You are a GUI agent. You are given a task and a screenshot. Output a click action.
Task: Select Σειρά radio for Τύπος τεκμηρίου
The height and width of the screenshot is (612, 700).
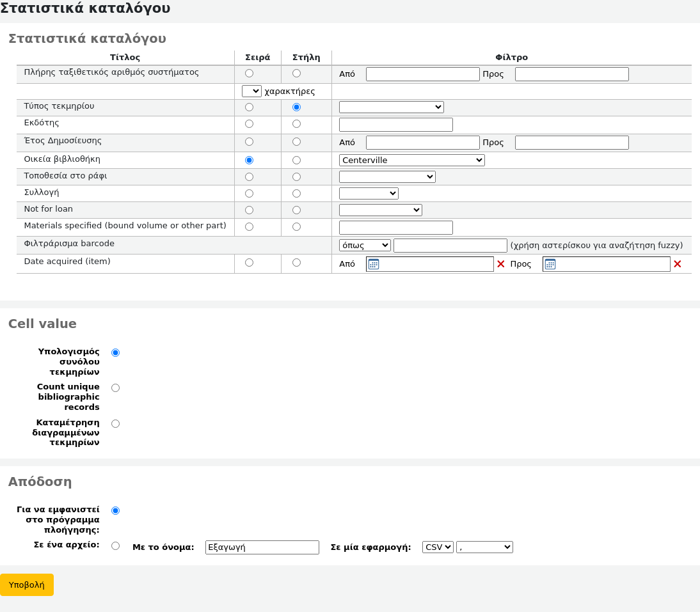[249, 107]
